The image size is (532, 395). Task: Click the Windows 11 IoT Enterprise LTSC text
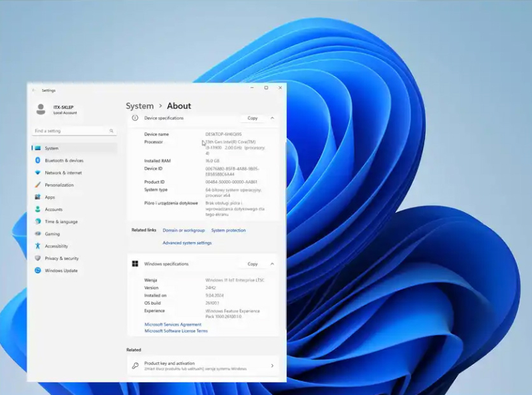pos(235,280)
